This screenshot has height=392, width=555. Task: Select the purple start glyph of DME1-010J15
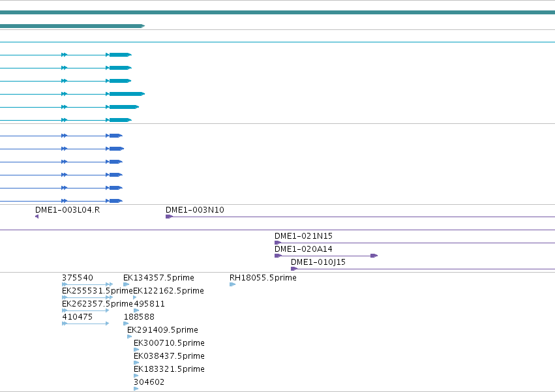[x=293, y=269]
